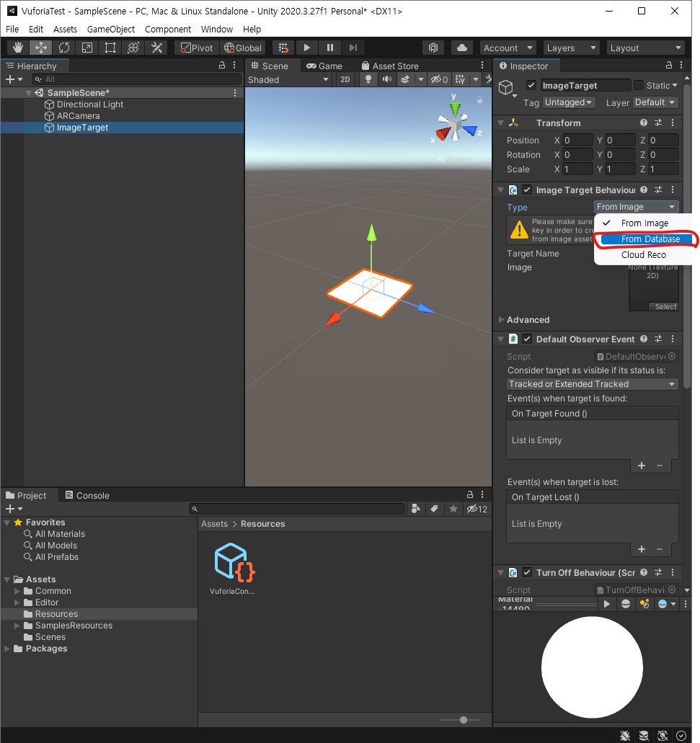Toggle Image Target Behaviour enabled checkbox
700x743 pixels.
click(526, 190)
